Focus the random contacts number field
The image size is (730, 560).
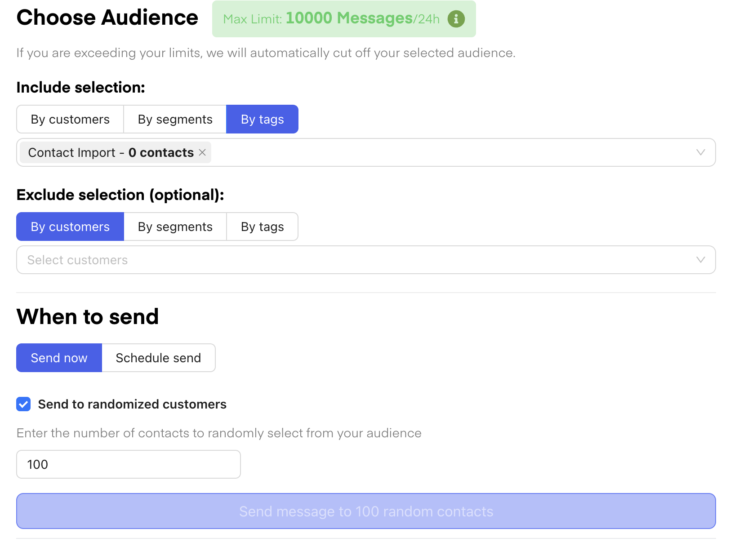click(x=128, y=464)
